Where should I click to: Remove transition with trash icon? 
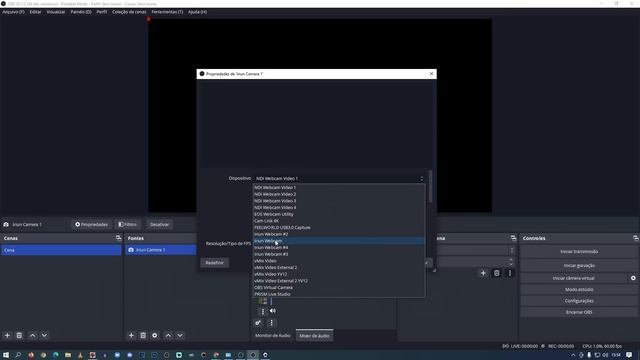click(496, 273)
